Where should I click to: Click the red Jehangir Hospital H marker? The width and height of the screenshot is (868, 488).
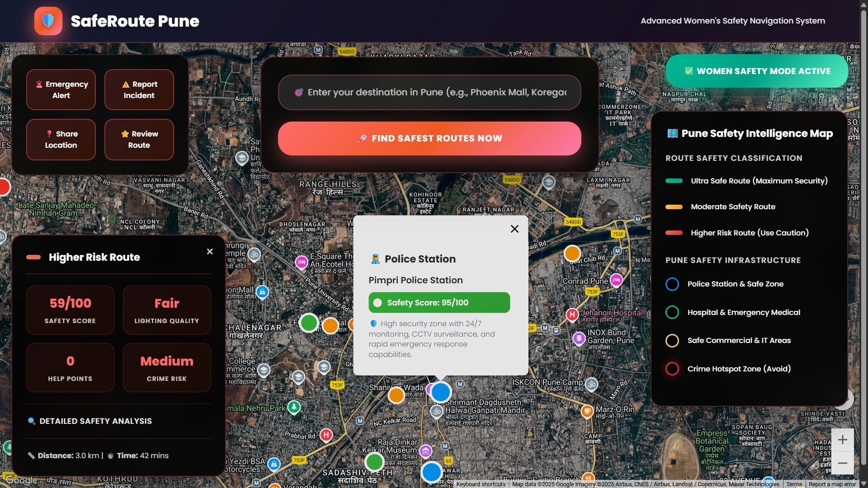[572, 314]
